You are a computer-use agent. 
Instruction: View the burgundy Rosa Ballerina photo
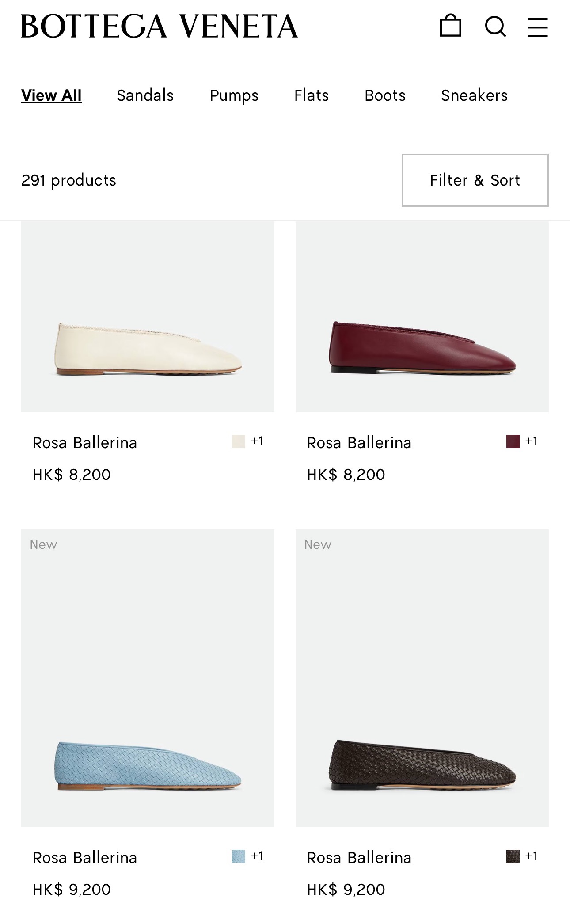pyautogui.click(x=422, y=316)
